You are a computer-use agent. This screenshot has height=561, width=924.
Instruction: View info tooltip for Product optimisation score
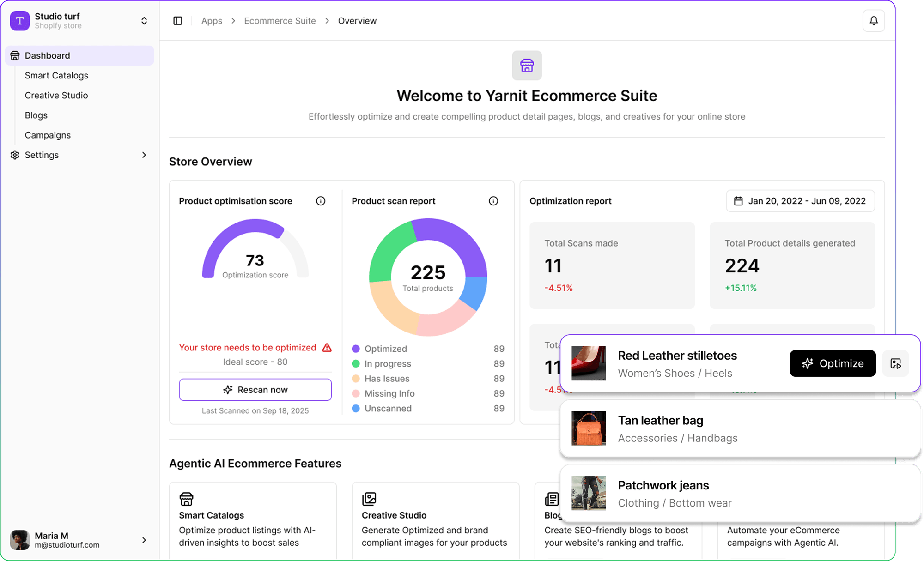click(321, 201)
